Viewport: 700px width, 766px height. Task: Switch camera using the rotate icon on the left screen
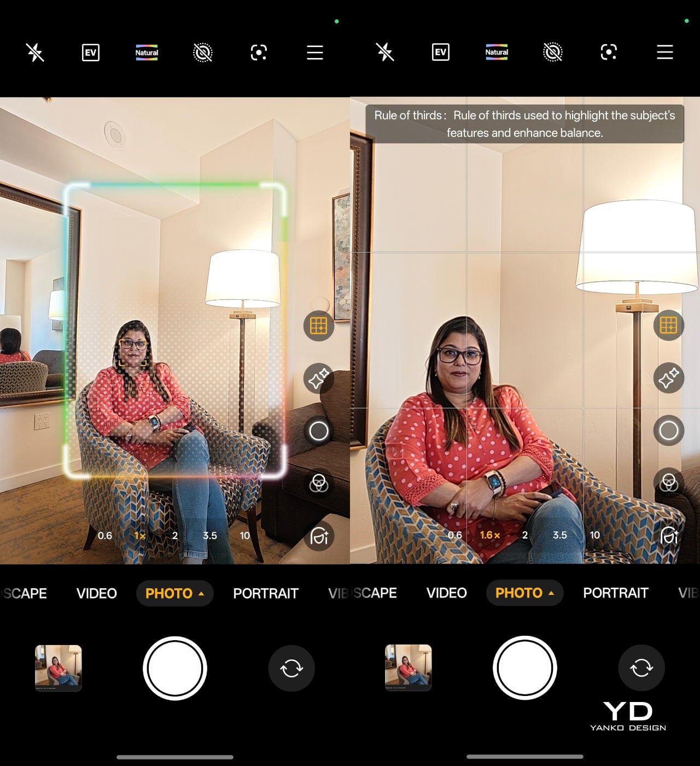(x=291, y=668)
